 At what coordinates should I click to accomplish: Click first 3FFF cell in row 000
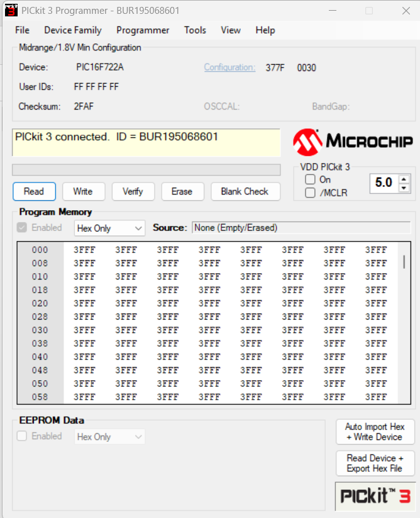pos(84,250)
